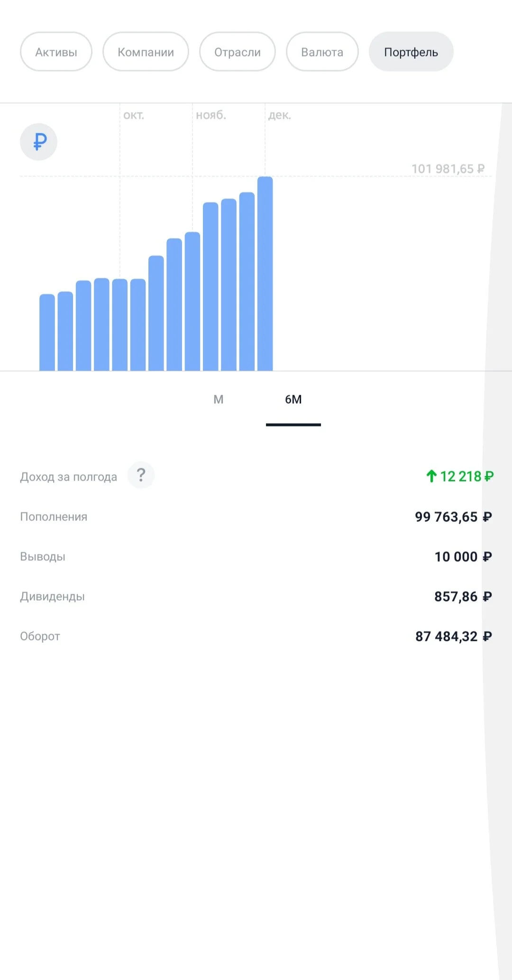Tap the first bar in the portfolio chart

pos(47,333)
